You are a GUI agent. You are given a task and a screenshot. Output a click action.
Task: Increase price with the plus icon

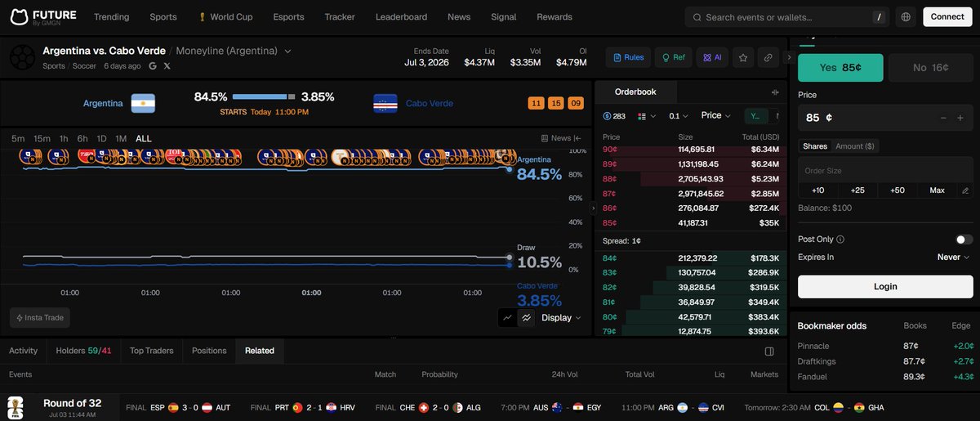[x=960, y=118]
